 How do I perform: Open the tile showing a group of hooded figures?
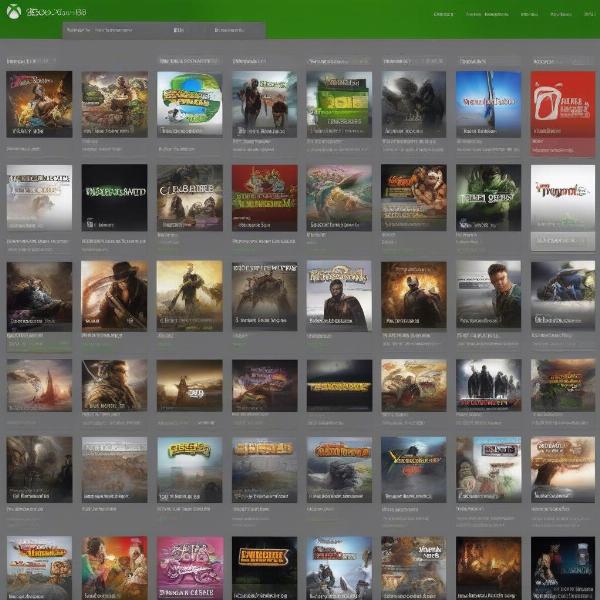tap(488, 385)
